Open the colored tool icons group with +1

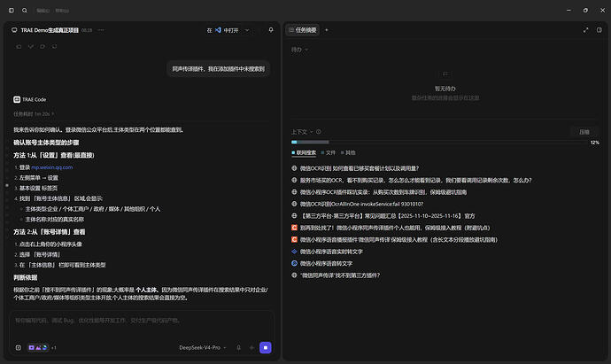tap(42, 348)
